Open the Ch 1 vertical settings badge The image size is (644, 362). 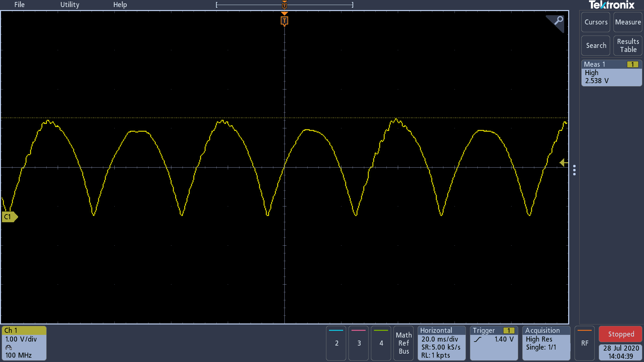click(24, 343)
